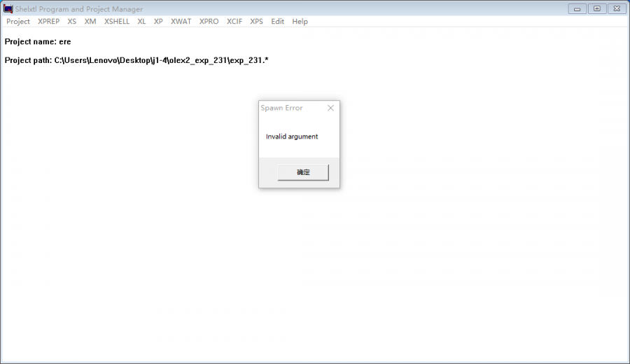Viewport: 630px width, 364px height.
Task: Open the Project menu
Action: coord(18,22)
